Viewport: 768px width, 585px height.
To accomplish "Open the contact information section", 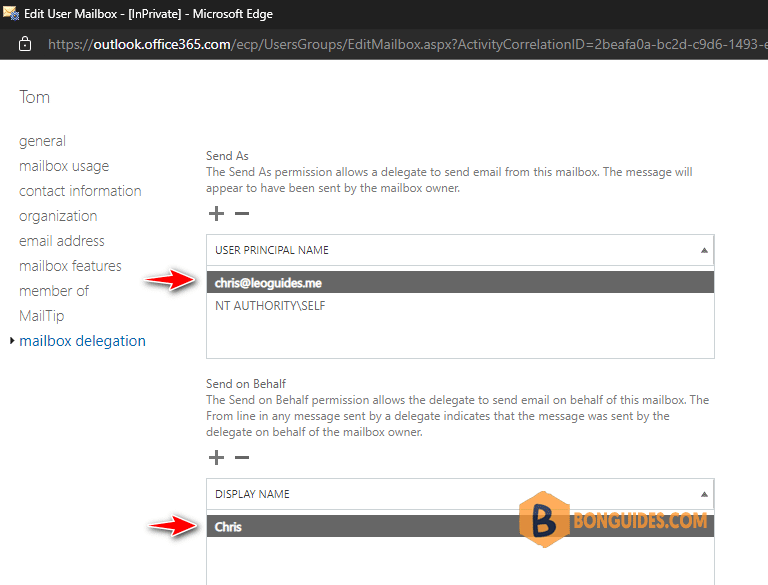I will click(x=80, y=191).
